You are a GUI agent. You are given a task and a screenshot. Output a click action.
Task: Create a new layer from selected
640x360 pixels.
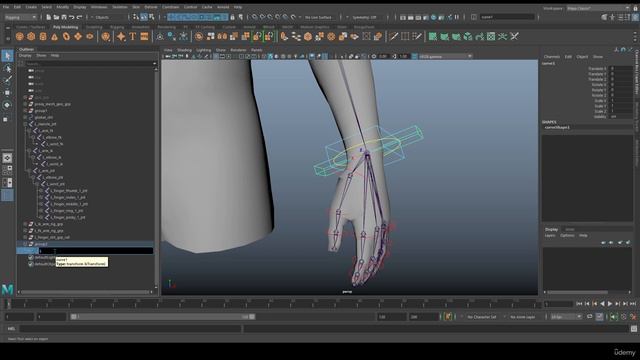[628, 242]
